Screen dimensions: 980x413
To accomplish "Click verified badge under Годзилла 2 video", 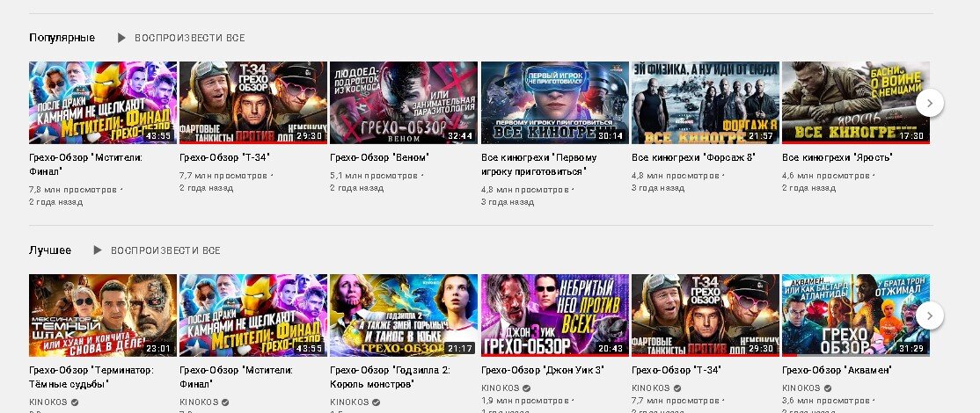I will pos(376,402).
